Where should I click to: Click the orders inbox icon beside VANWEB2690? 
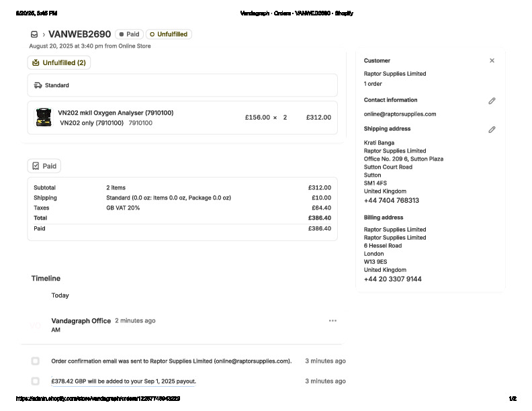[x=34, y=34]
